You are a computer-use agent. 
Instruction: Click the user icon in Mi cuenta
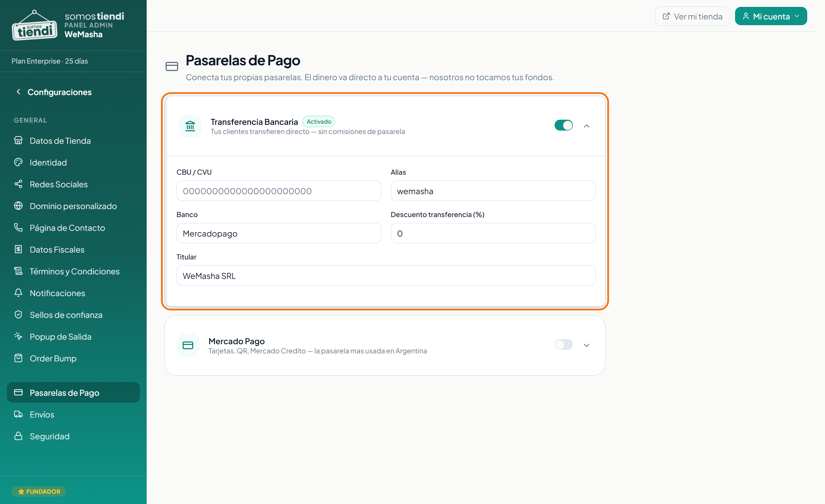(x=746, y=16)
